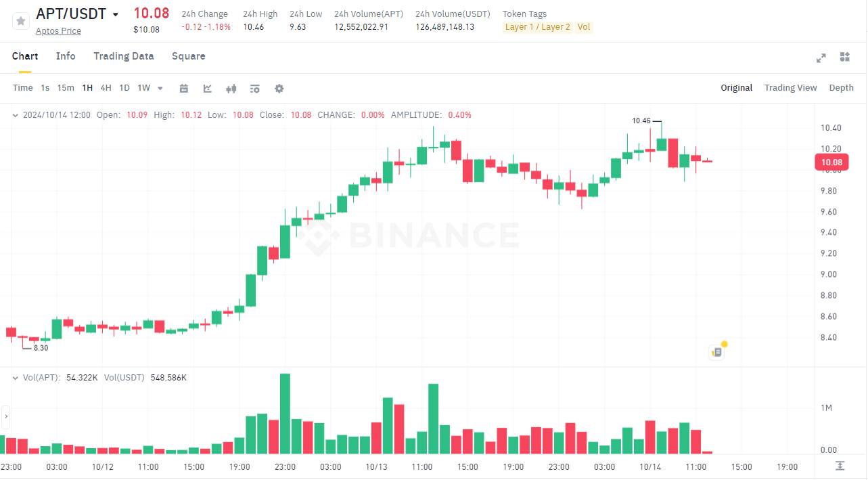The image size is (868, 480).
Task: Select the 1D interval
Action: 124,88
